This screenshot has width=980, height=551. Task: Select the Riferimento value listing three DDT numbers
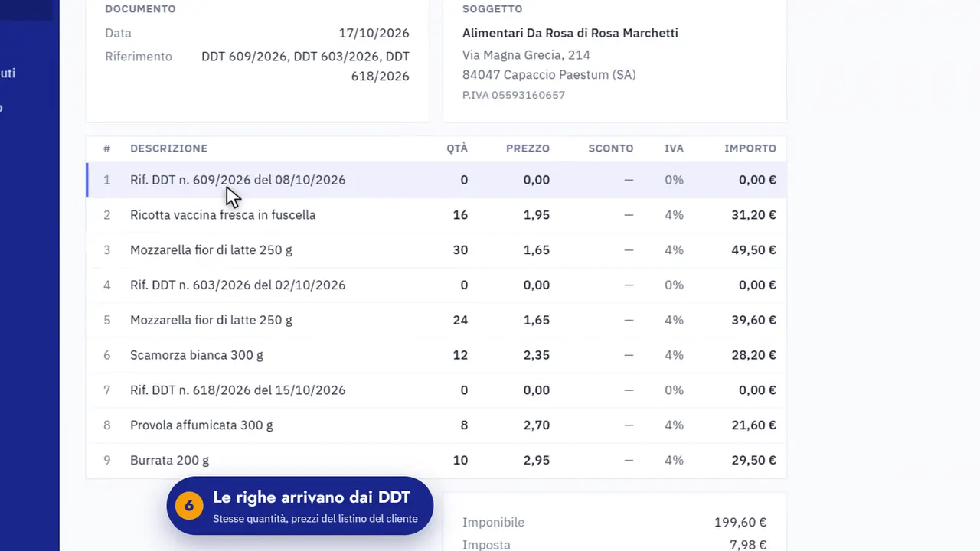pos(305,66)
